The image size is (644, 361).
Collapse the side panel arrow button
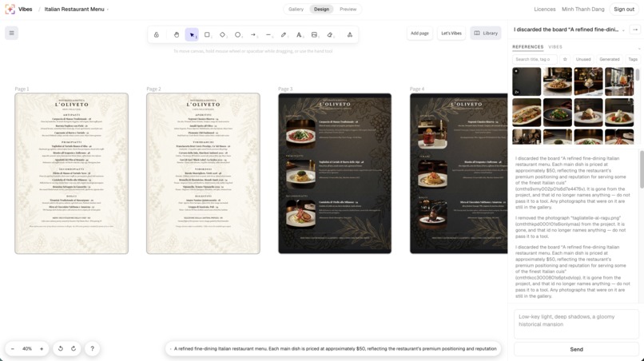pyautogui.click(x=635, y=30)
